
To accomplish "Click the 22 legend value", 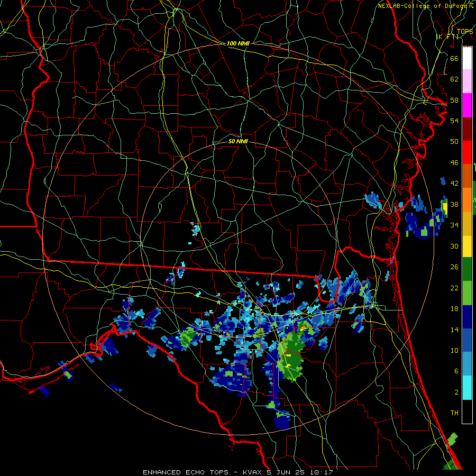I will 454,288.
